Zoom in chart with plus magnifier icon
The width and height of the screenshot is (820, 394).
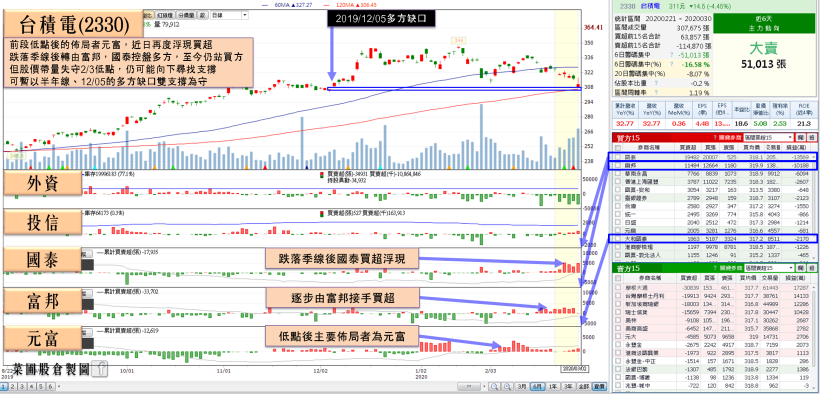(507, 386)
